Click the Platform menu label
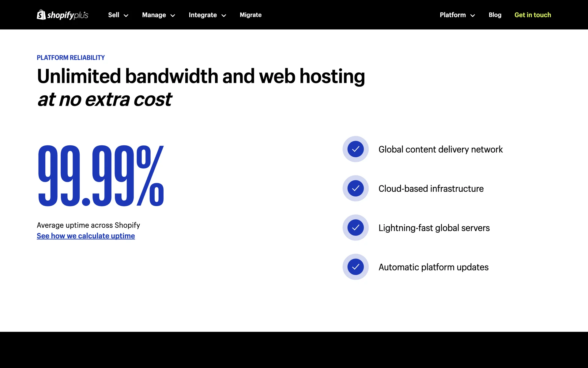588x368 pixels. coord(453,15)
